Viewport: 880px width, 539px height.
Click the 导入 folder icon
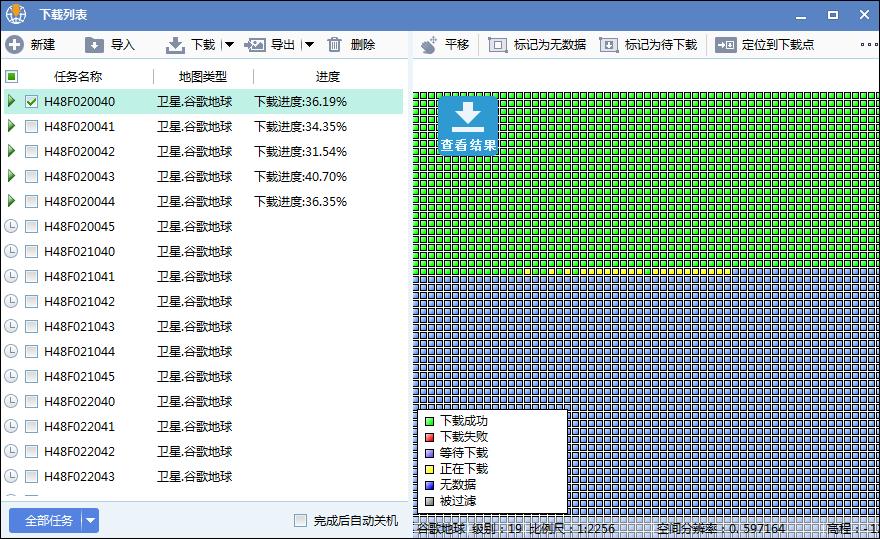[94, 45]
